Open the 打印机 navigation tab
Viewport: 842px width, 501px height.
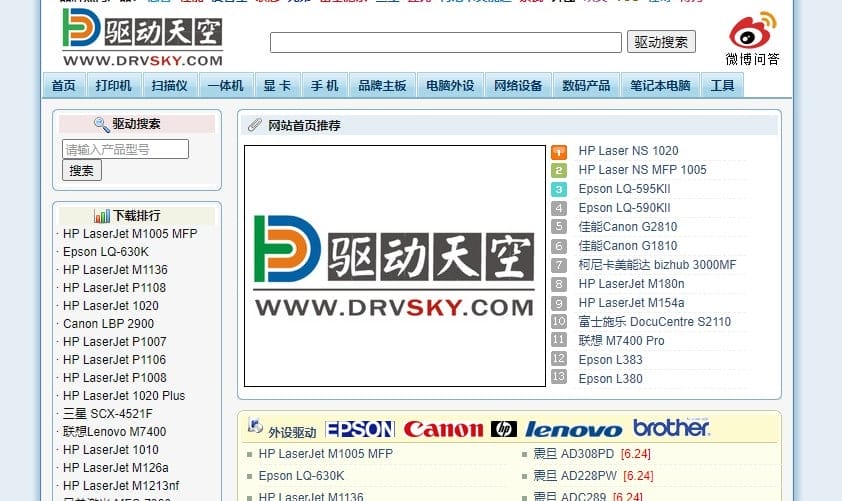click(113, 85)
